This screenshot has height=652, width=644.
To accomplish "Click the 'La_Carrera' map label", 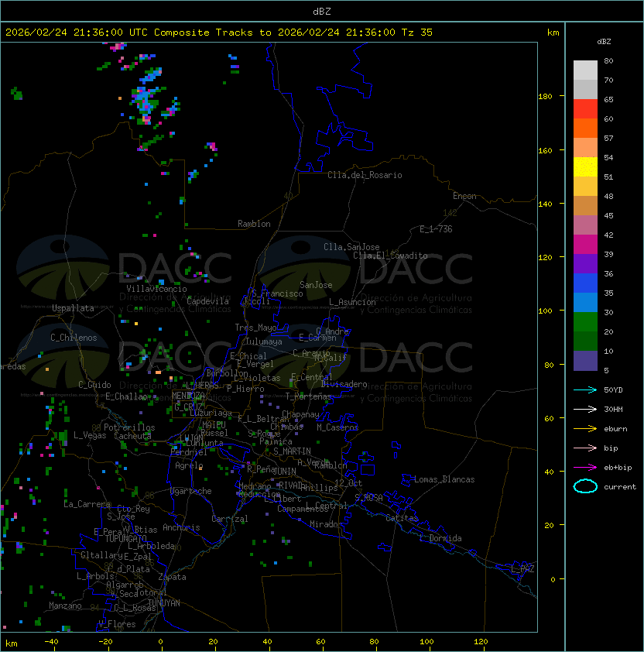I will 87,504.
